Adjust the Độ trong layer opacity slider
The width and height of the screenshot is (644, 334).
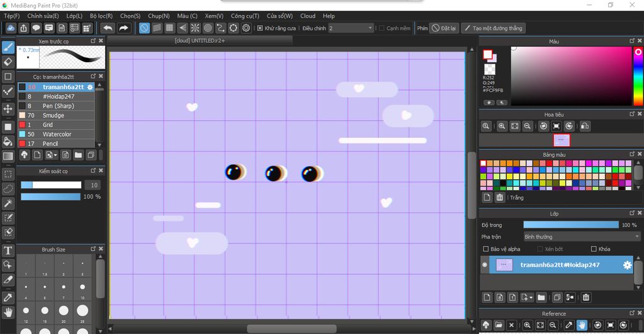click(x=571, y=225)
